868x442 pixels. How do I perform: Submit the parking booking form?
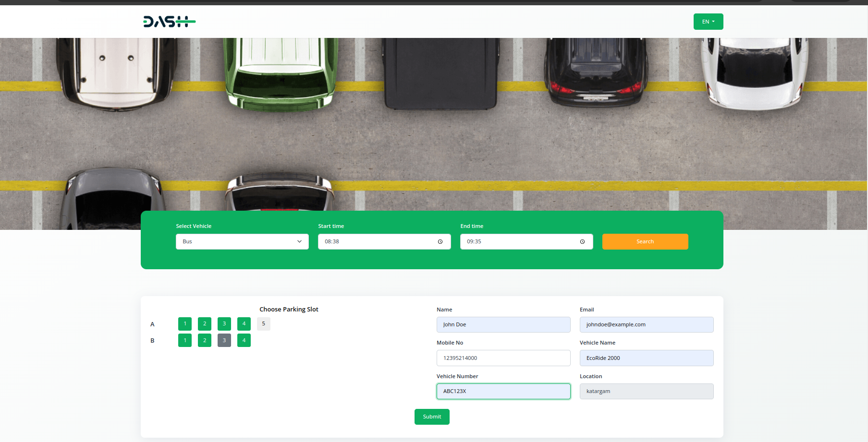coord(432,417)
